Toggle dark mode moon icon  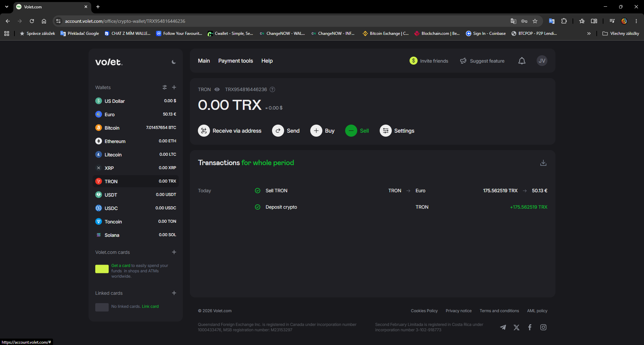click(x=173, y=62)
